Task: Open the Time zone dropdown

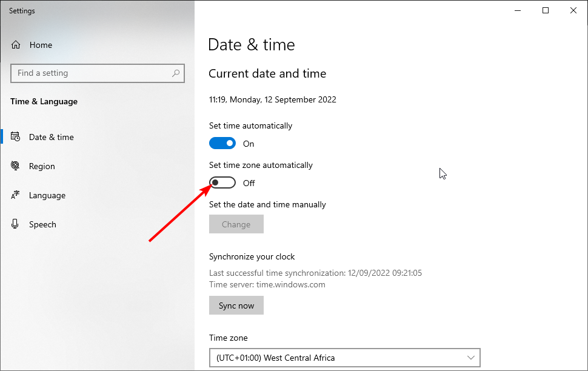Action: (x=345, y=358)
